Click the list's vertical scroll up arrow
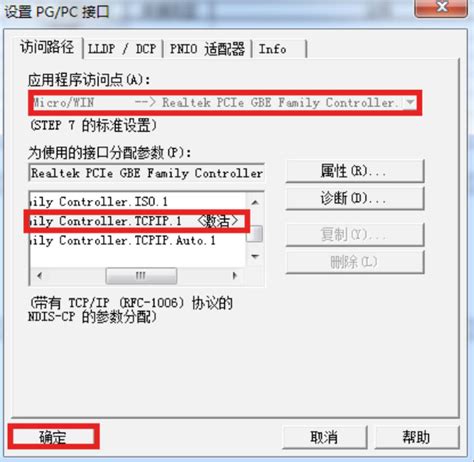Screen dimensions: 474x462 255,202
